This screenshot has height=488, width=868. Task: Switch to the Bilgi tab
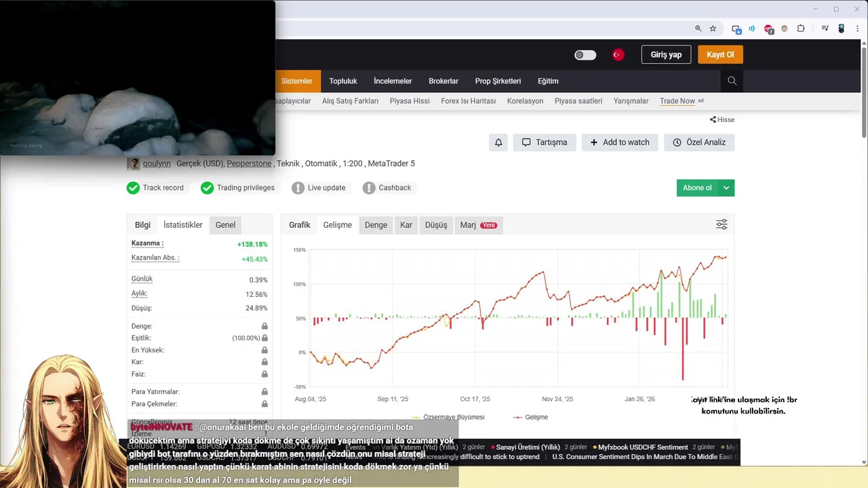142,225
